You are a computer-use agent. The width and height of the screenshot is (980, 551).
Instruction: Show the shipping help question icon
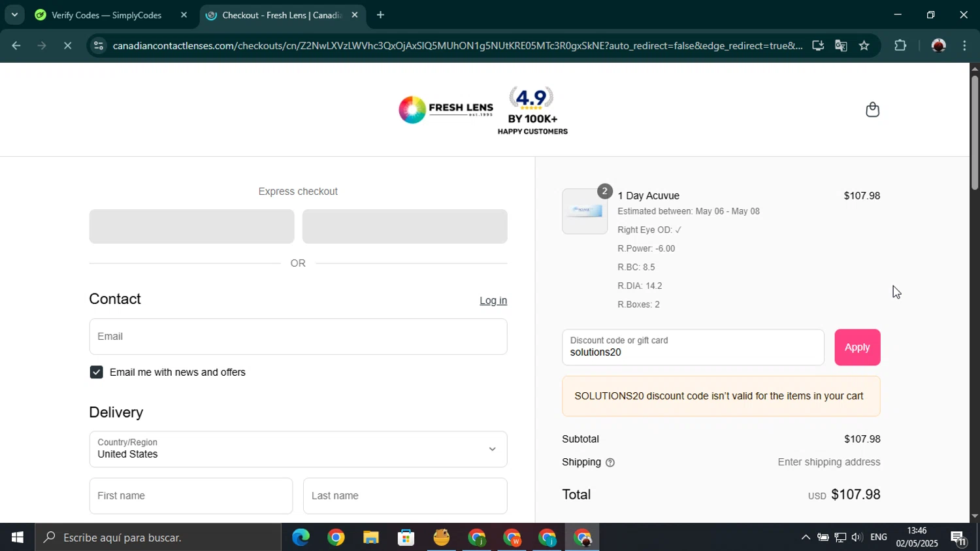coord(610,463)
